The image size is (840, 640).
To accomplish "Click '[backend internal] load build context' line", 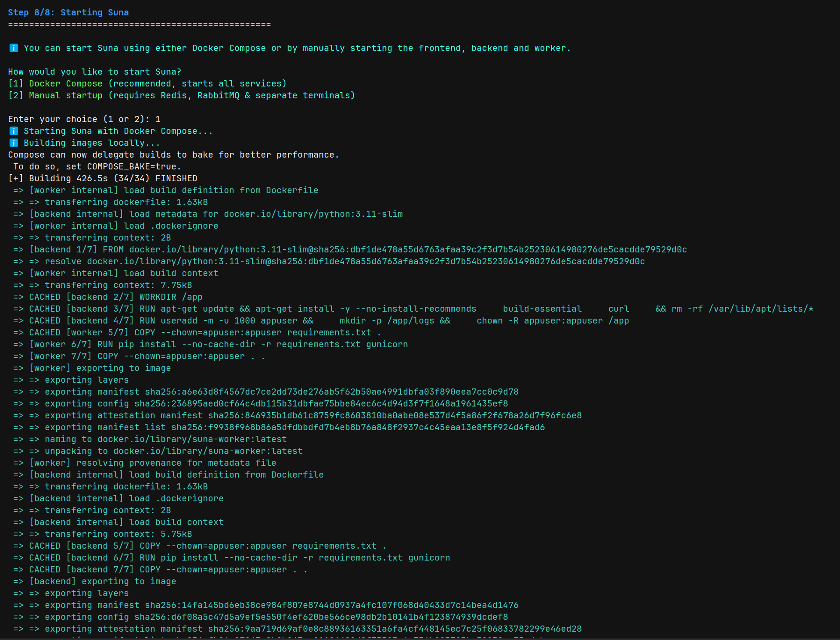I will tap(118, 522).
